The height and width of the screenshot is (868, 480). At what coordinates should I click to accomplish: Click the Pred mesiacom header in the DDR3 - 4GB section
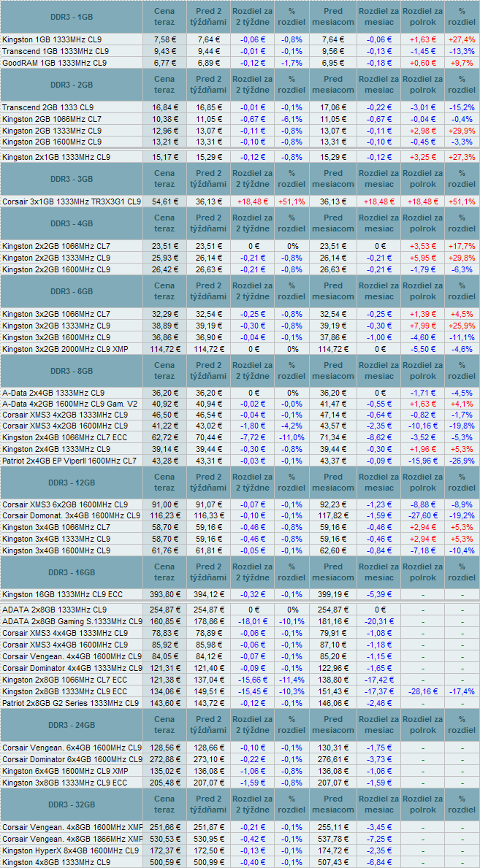point(332,223)
